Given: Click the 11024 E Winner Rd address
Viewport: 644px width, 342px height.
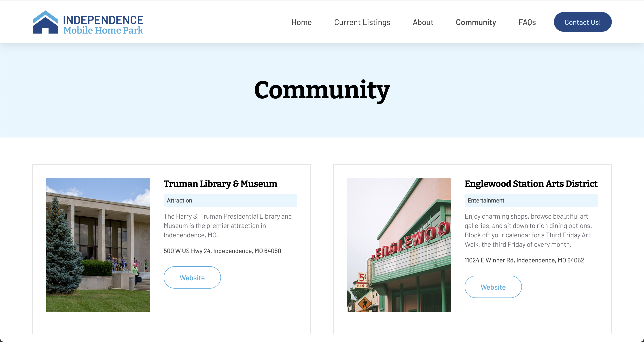Looking at the screenshot, I should tap(524, 260).
